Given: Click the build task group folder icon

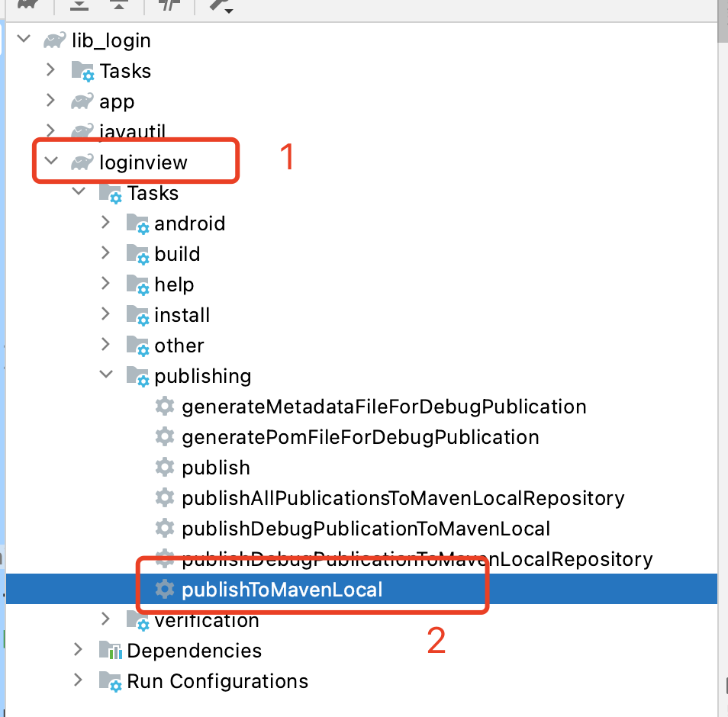Looking at the screenshot, I should pyautogui.click(x=137, y=254).
